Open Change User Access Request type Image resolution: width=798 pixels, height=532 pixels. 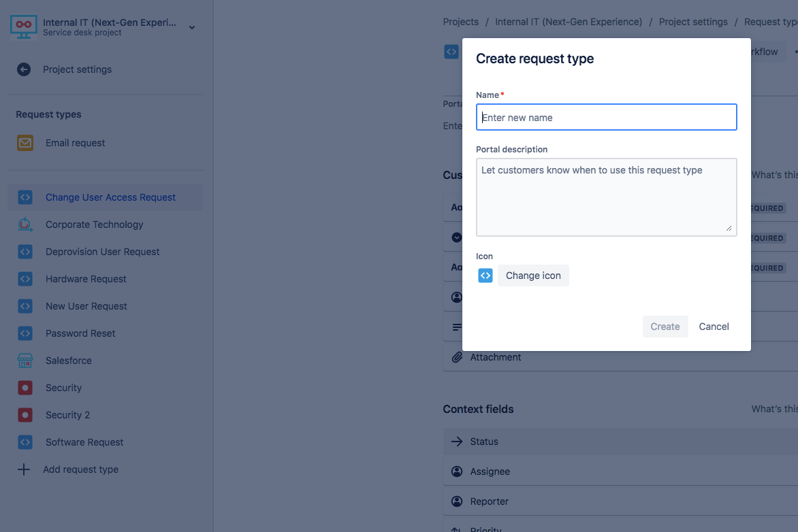106,197
